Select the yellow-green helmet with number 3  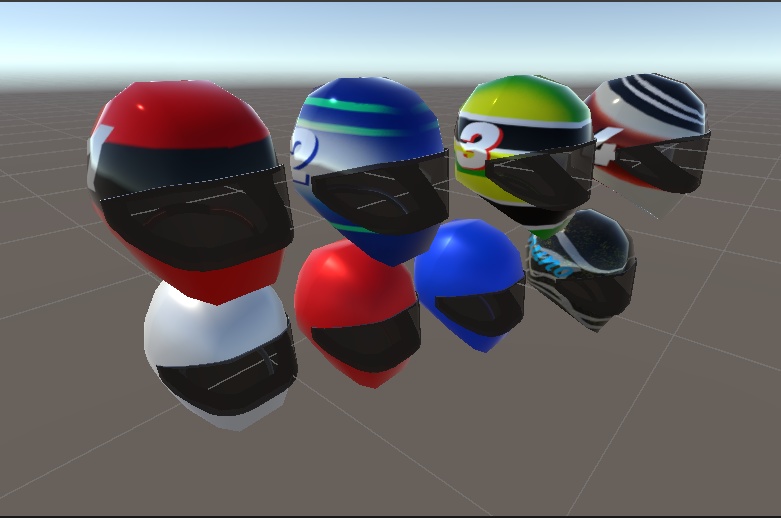click(525, 155)
